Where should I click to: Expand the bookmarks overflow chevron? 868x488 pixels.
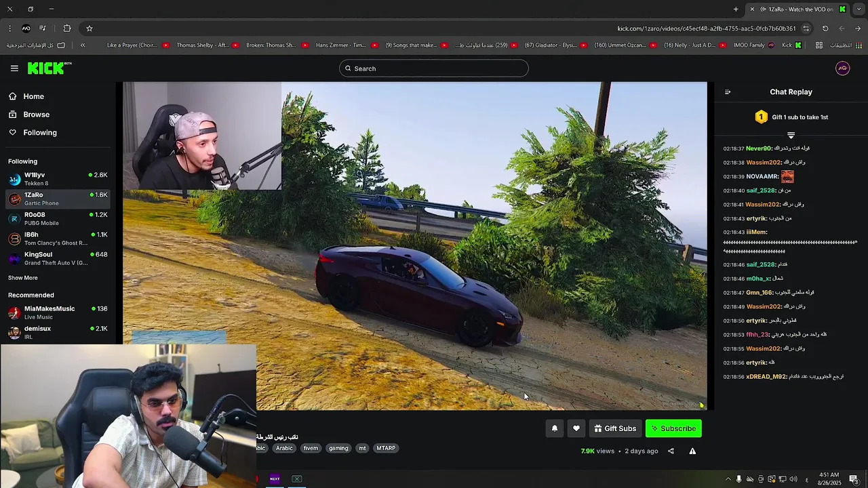(83, 45)
